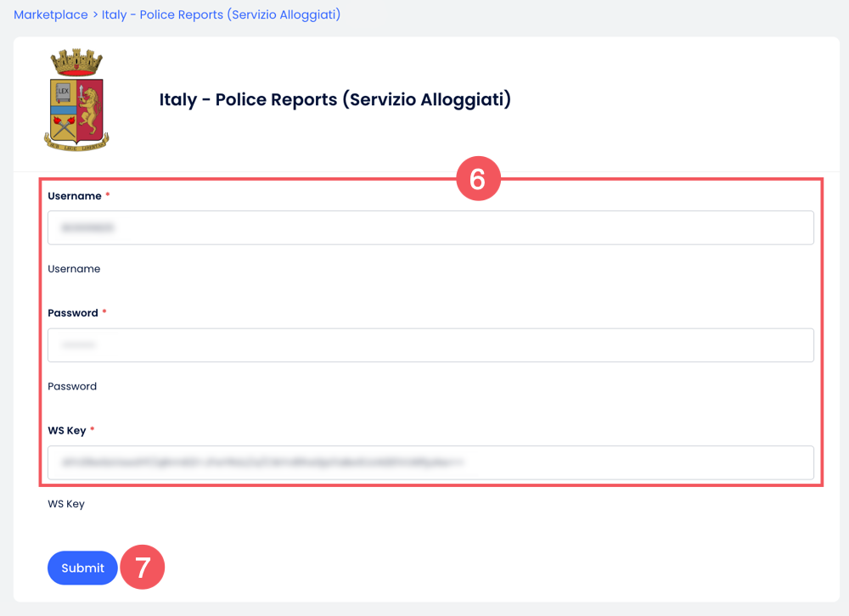Click the red asterisk beside WS Key
Image resolution: width=849 pixels, height=616 pixels.
coord(93,430)
